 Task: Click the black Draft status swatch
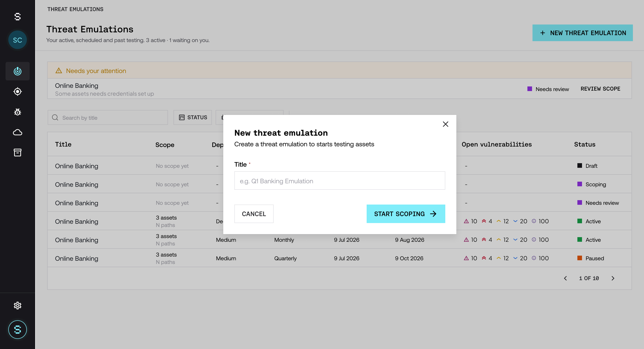(579, 165)
